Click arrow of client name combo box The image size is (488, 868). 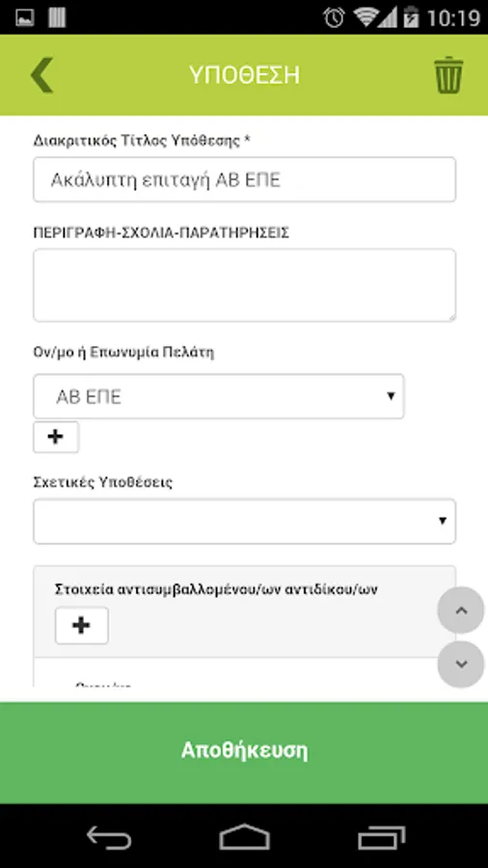[x=391, y=395]
